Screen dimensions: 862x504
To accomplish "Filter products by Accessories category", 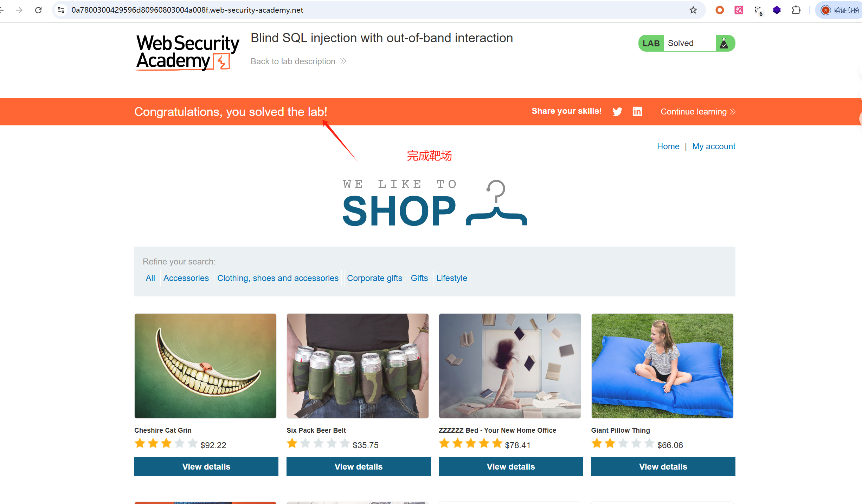I will [x=186, y=278].
